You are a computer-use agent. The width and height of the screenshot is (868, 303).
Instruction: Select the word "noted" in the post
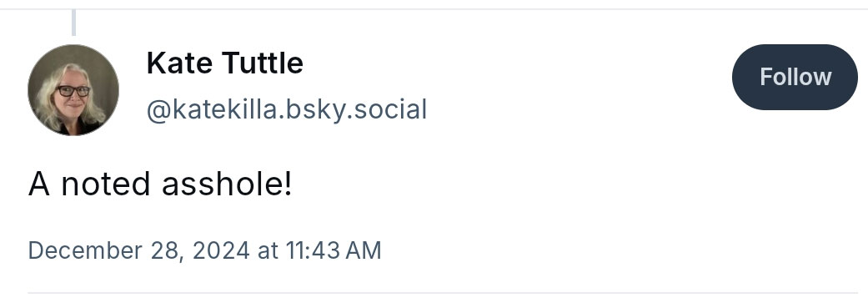point(105,184)
